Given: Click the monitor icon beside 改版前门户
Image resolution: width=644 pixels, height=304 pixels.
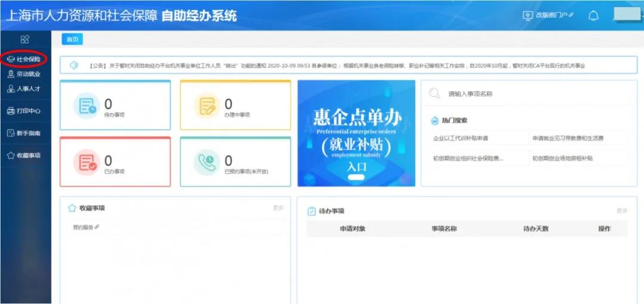Looking at the screenshot, I should (527, 15).
